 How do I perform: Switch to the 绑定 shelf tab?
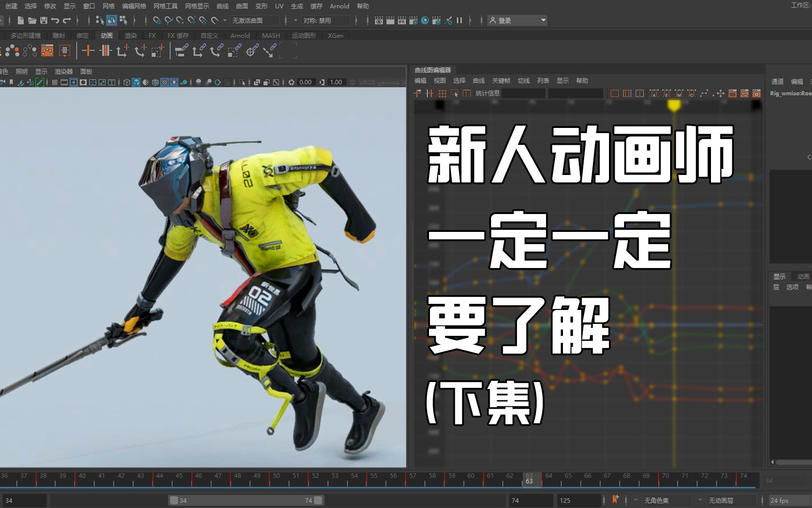pyautogui.click(x=83, y=35)
